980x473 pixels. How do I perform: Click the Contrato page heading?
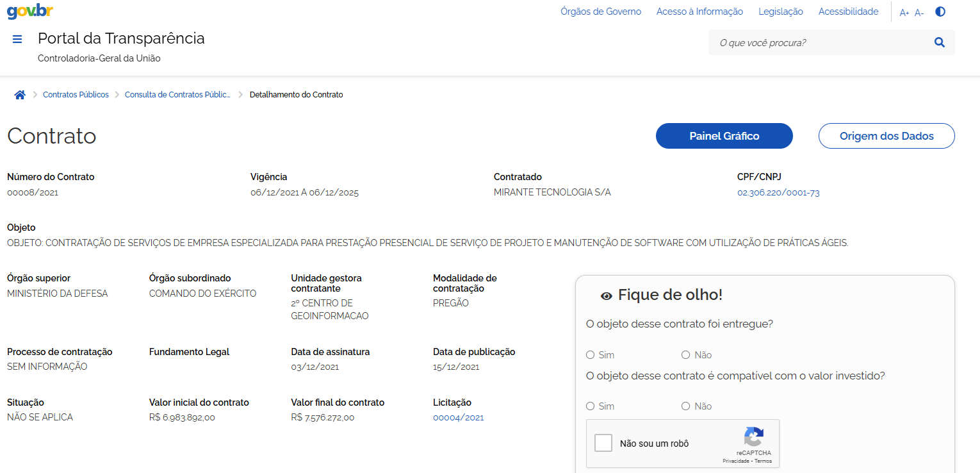pyautogui.click(x=52, y=136)
